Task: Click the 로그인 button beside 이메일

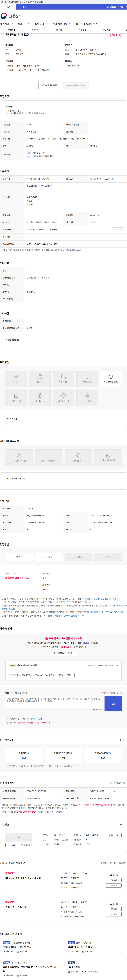Action: pyautogui.click(x=70, y=675)
